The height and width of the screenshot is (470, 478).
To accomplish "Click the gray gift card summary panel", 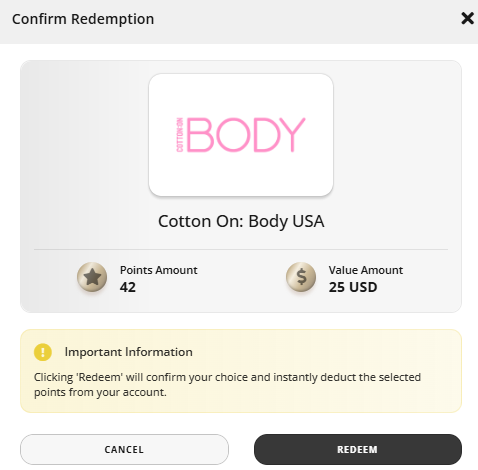I will pos(241,187).
